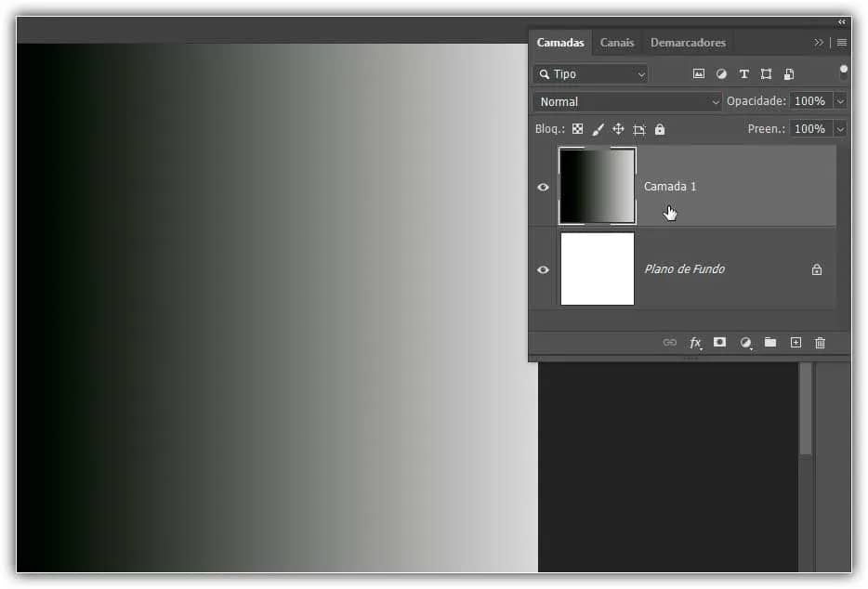Open layer style fx menu
This screenshot has height=589, width=868.
696,343
